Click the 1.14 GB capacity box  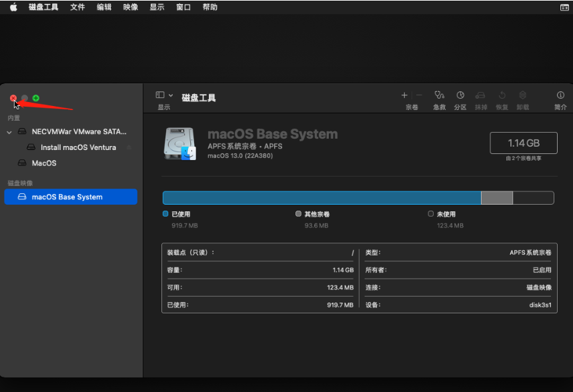tap(523, 143)
